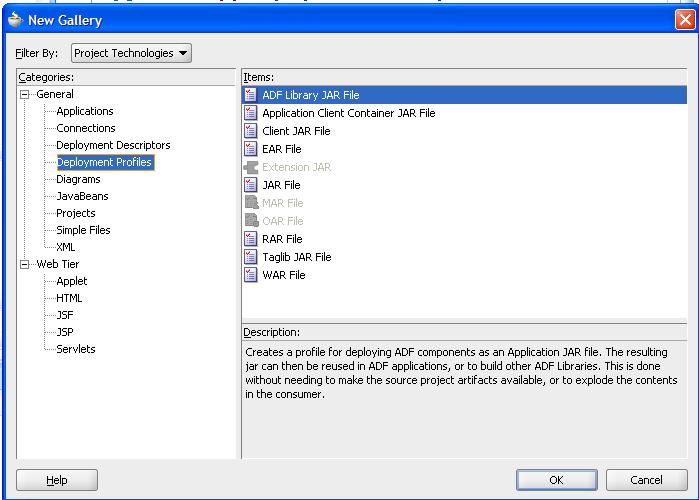Screen dimensions: 699x500
Task: Open the Project Technologies filter dropdown
Action: pyautogui.click(x=131, y=53)
